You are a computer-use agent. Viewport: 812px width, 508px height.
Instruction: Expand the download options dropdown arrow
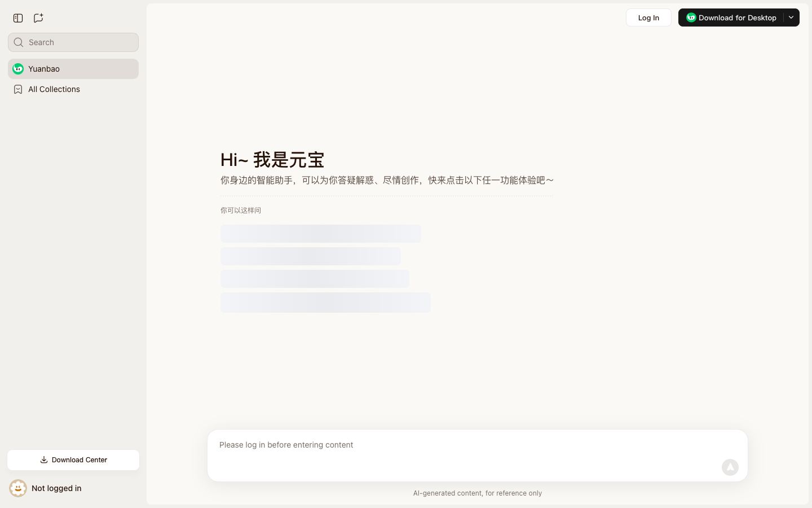tap(791, 17)
